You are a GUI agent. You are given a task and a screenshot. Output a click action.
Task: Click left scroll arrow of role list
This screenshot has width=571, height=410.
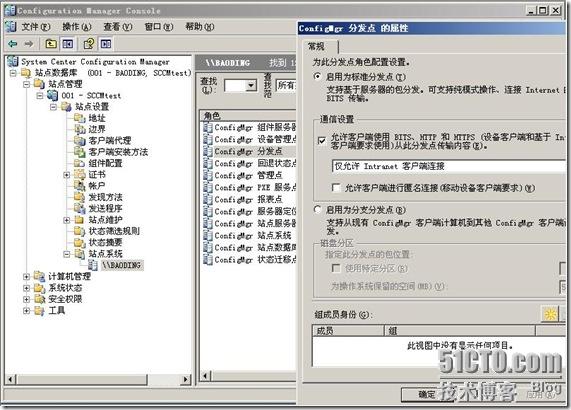coord(206,375)
